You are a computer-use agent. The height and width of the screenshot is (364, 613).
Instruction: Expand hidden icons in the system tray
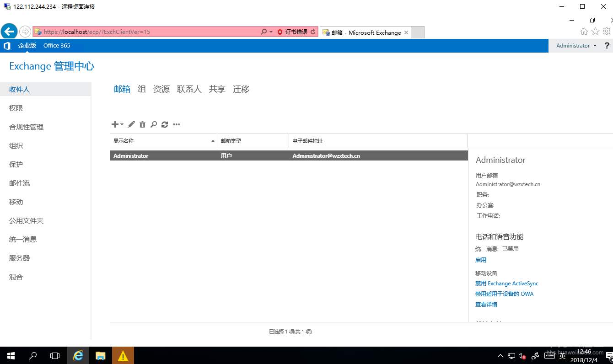(500, 356)
